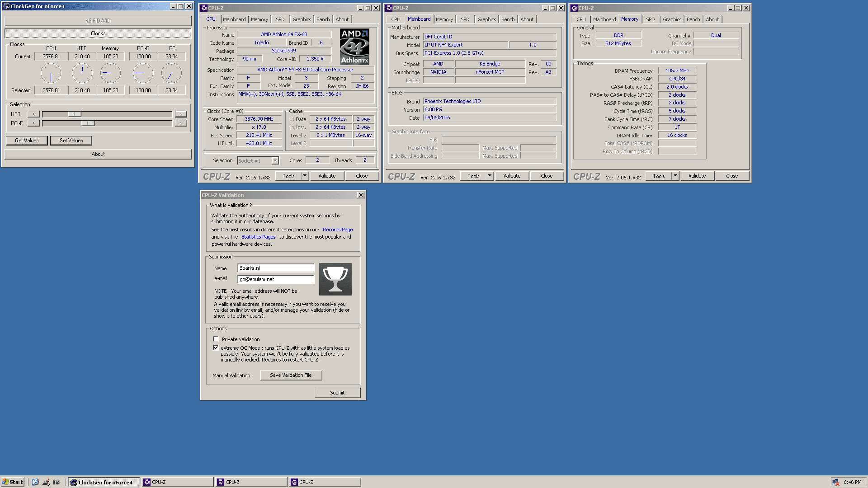Open SPD tab in the CPU window
This screenshot has width=868, height=488.
[x=280, y=19]
